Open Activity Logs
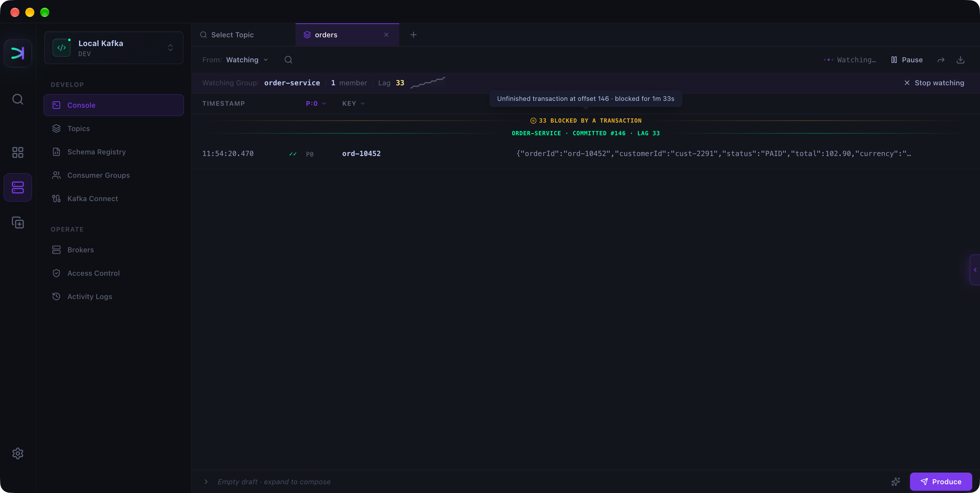Viewport: 980px width, 493px height. pos(113,296)
